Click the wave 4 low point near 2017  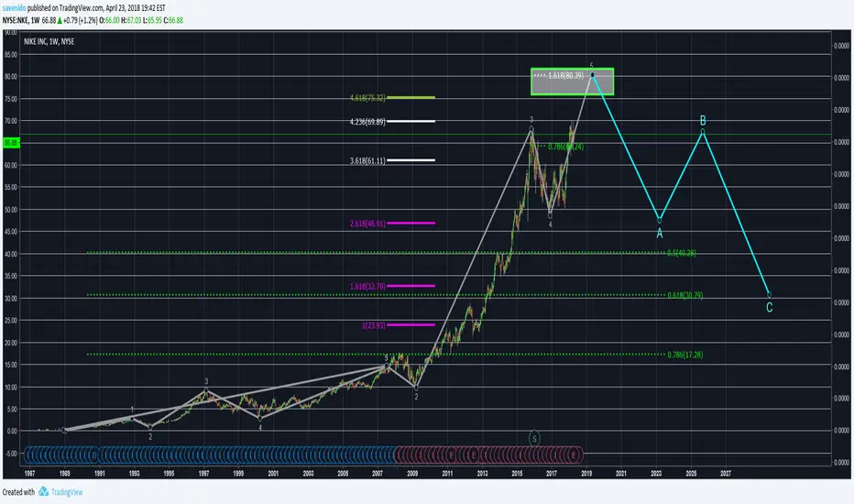550,215
